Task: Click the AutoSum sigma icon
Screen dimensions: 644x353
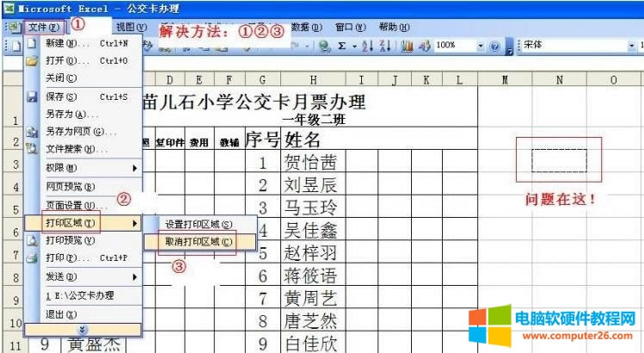Action: [340, 46]
